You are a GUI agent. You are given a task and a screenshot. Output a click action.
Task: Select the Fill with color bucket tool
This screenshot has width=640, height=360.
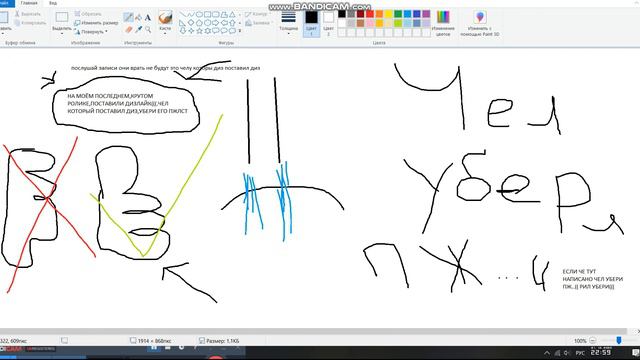138,17
